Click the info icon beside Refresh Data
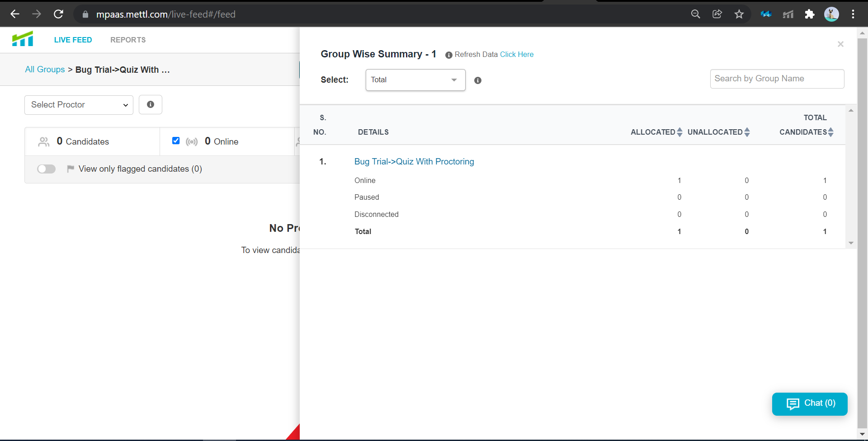868x441 pixels. tap(448, 55)
